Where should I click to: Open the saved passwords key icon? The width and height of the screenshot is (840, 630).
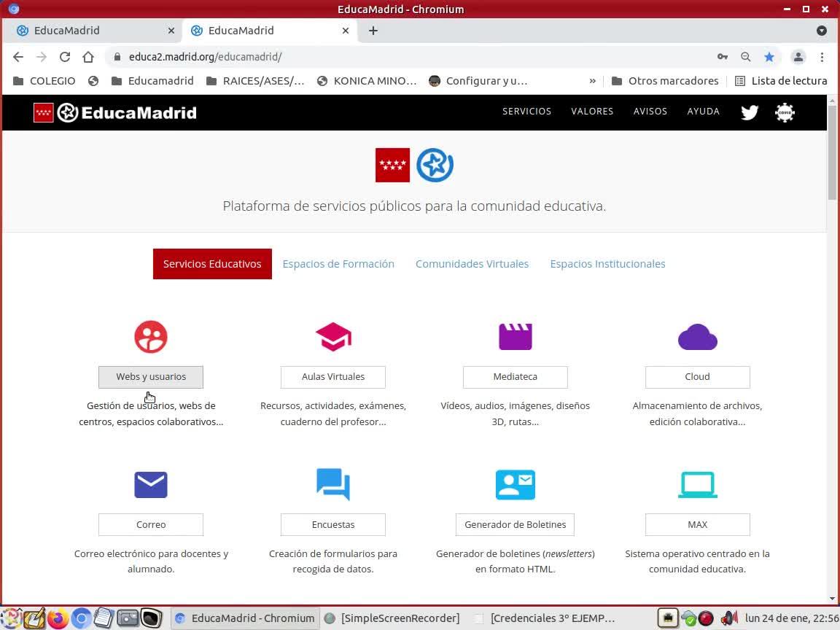723,57
